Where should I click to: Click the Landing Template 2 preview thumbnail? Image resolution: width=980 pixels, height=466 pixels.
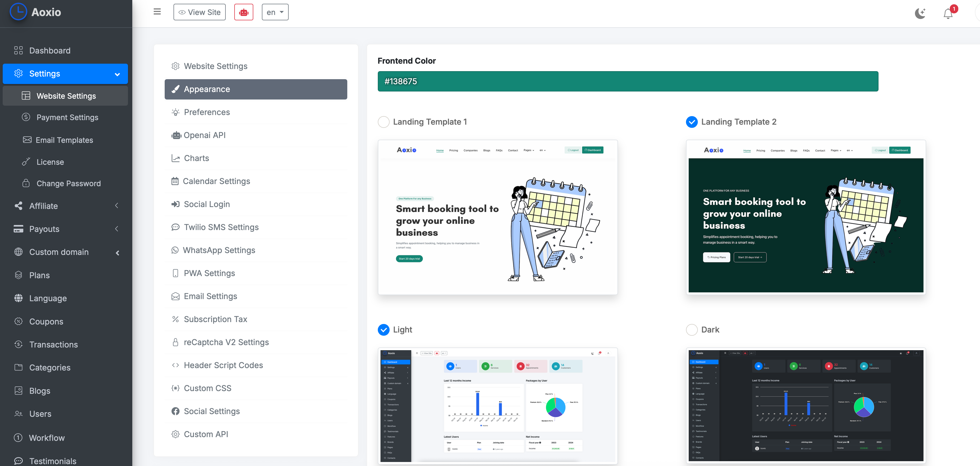point(805,217)
